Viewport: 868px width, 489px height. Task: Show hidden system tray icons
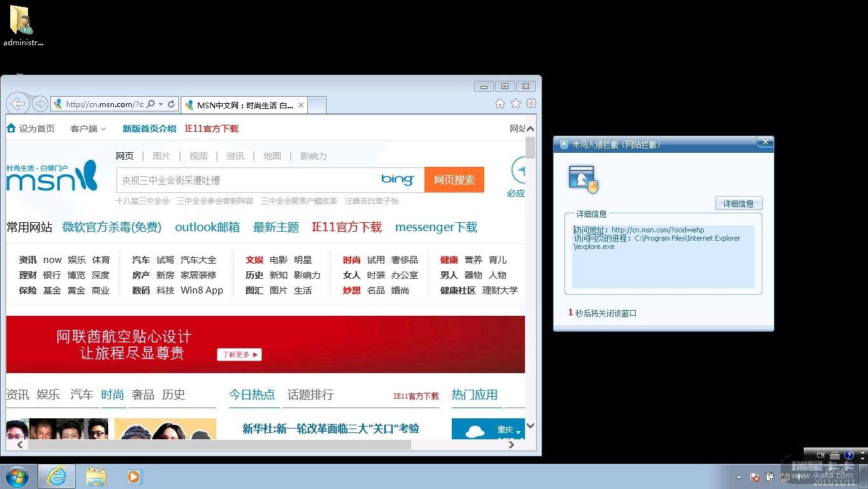tap(739, 476)
